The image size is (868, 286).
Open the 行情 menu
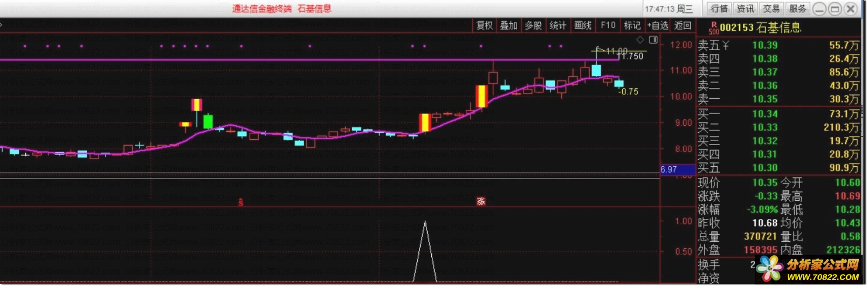tap(719, 9)
